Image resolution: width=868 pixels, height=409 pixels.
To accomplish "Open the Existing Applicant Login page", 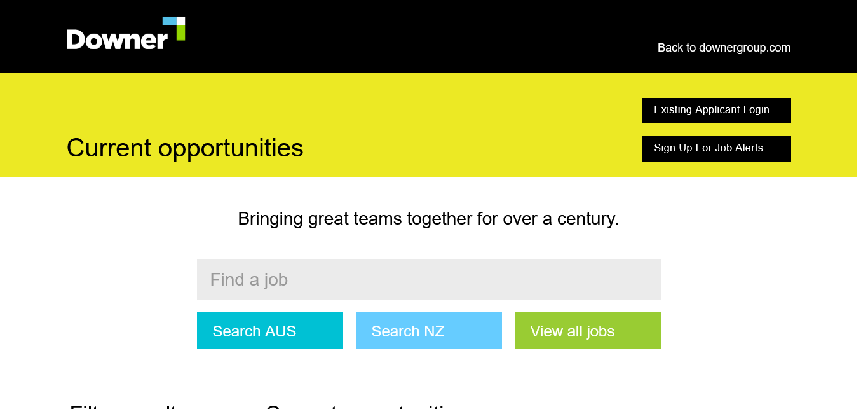I will [716, 110].
